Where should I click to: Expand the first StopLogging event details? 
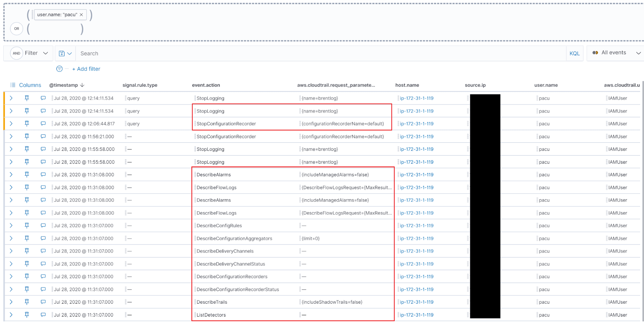click(11, 98)
